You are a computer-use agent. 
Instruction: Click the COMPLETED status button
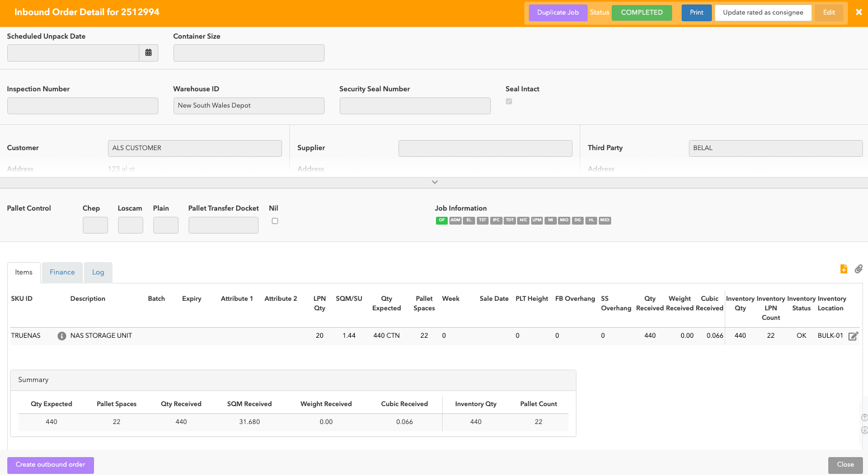pos(642,12)
